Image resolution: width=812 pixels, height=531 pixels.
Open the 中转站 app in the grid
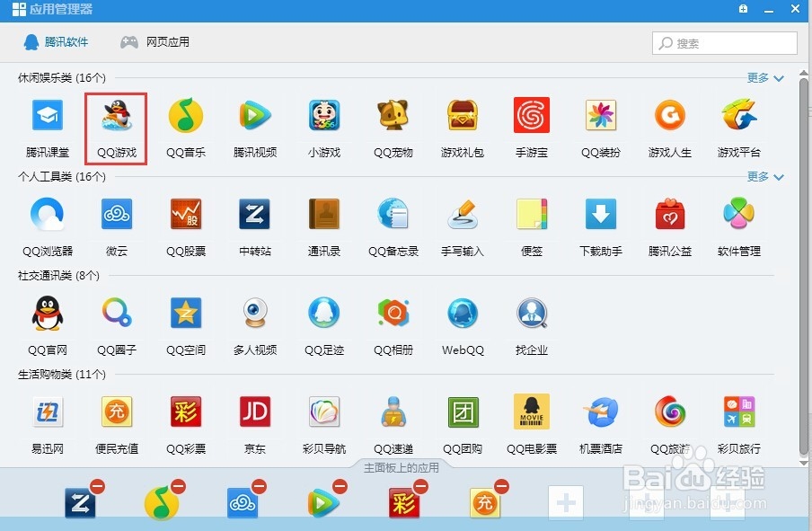pyautogui.click(x=255, y=214)
